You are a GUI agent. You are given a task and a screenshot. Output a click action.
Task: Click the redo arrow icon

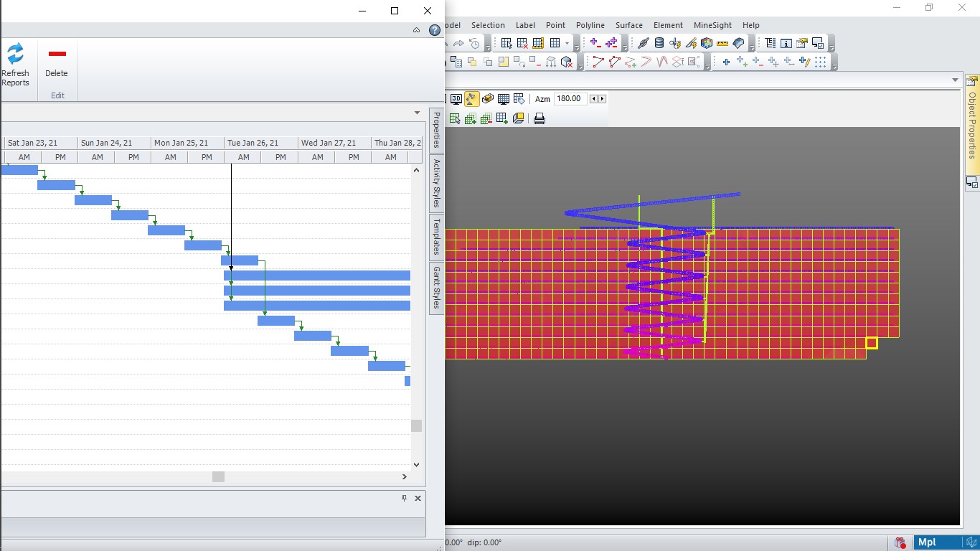coord(458,43)
